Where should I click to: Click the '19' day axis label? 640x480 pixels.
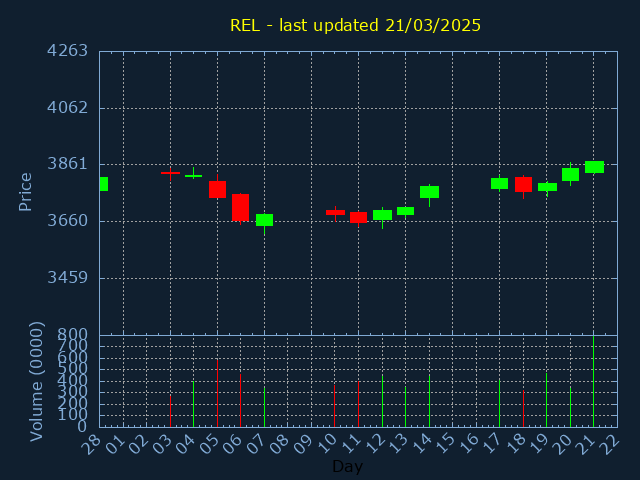point(539,444)
